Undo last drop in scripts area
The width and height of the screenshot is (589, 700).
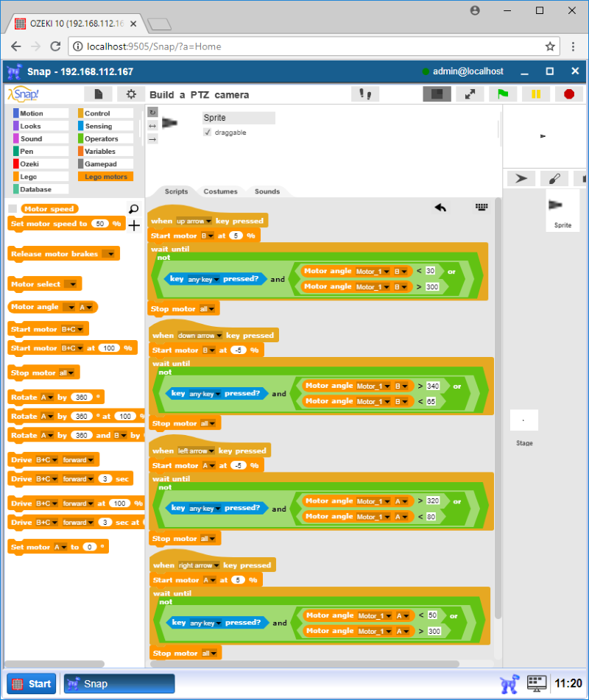click(440, 208)
